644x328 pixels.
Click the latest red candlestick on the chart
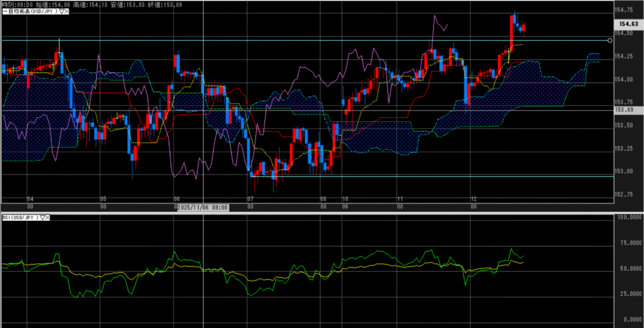(x=525, y=28)
